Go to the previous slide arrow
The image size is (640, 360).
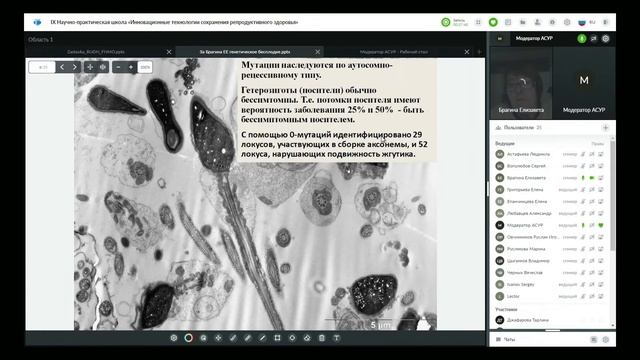(62, 67)
